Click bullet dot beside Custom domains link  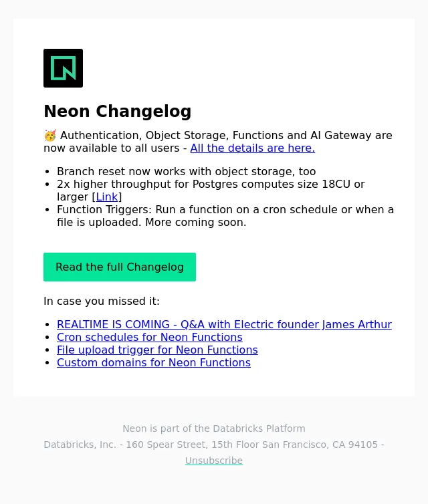(47, 363)
